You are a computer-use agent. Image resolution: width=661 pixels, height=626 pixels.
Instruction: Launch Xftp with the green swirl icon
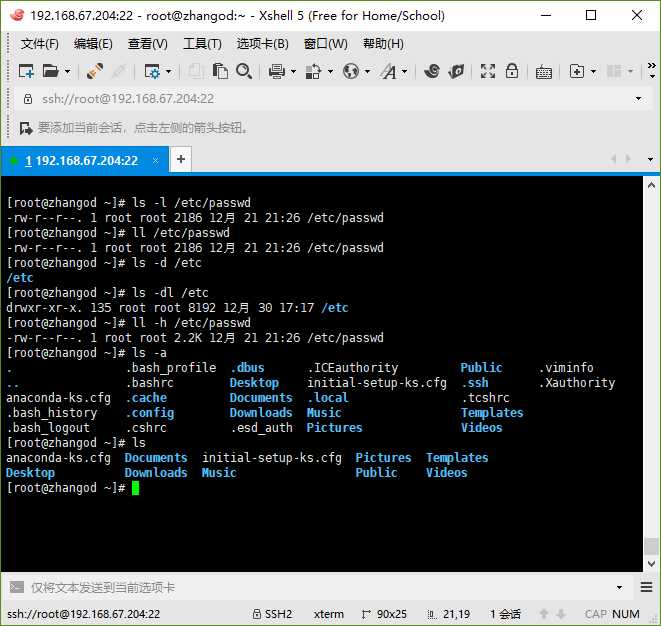(x=432, y=71)
